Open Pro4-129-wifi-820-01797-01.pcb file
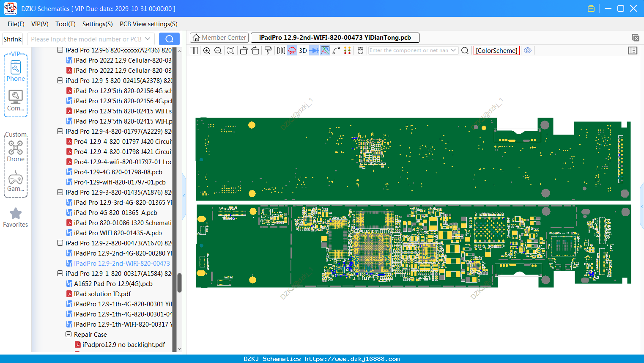Viewport: 644px width, 363px height. [120, 182]
